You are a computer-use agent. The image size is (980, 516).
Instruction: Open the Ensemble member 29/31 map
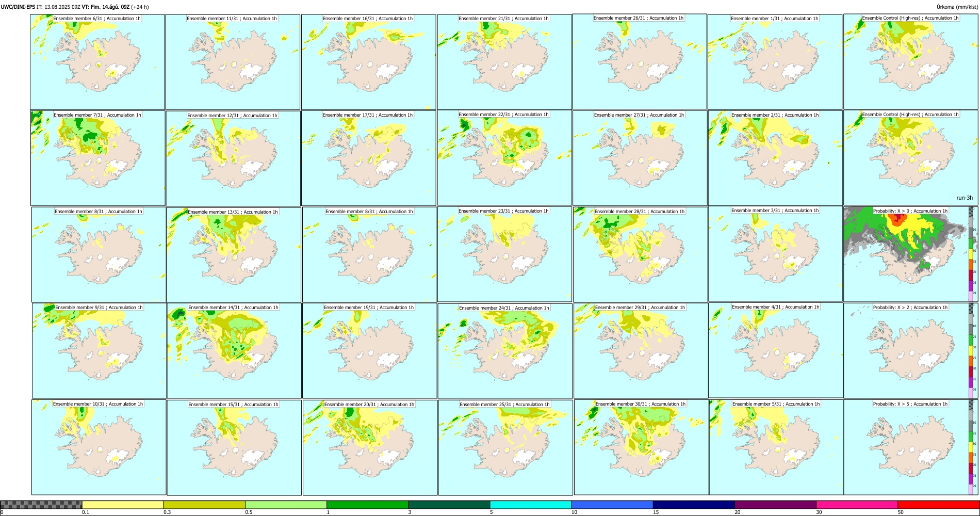click(x=641, y=350)
